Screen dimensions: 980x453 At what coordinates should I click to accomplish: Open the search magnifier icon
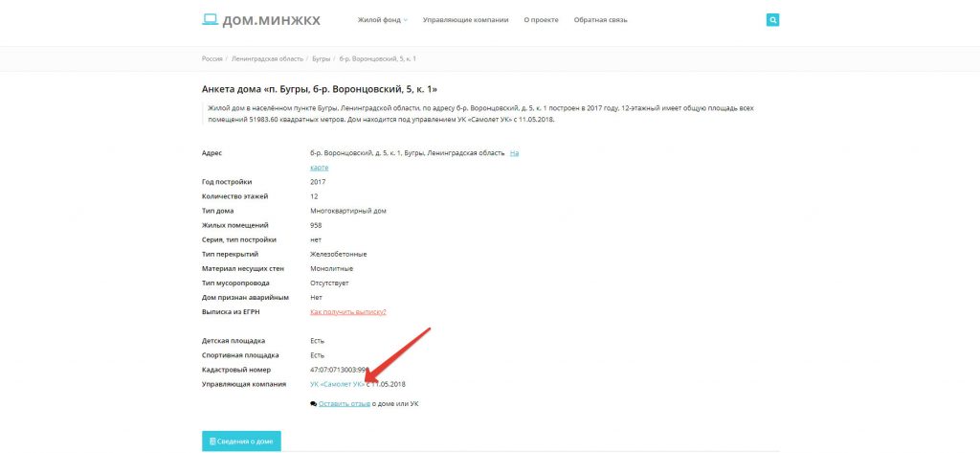coord(772,19)
